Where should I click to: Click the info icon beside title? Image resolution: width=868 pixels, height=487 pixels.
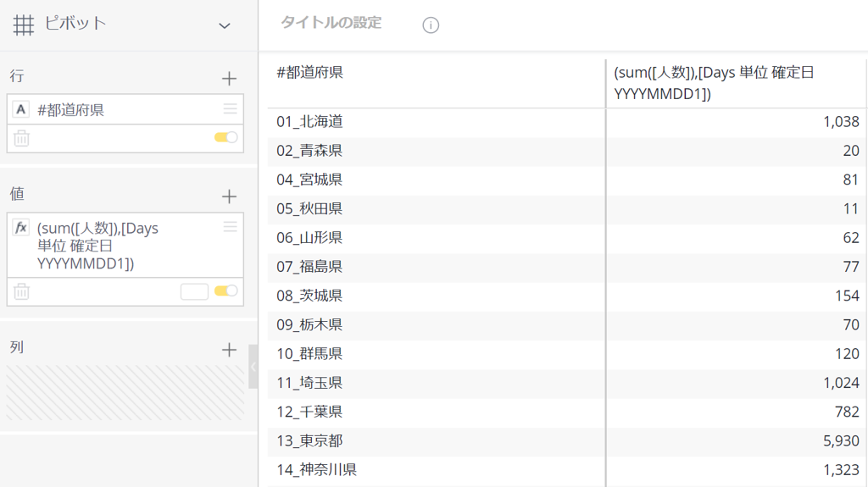click(x=431, y=25)
